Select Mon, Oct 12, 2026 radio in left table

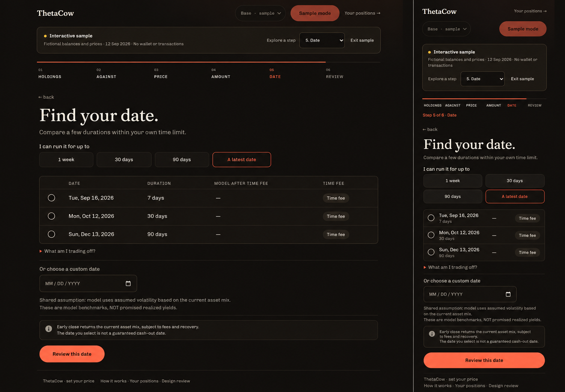(x=51, y=216)
